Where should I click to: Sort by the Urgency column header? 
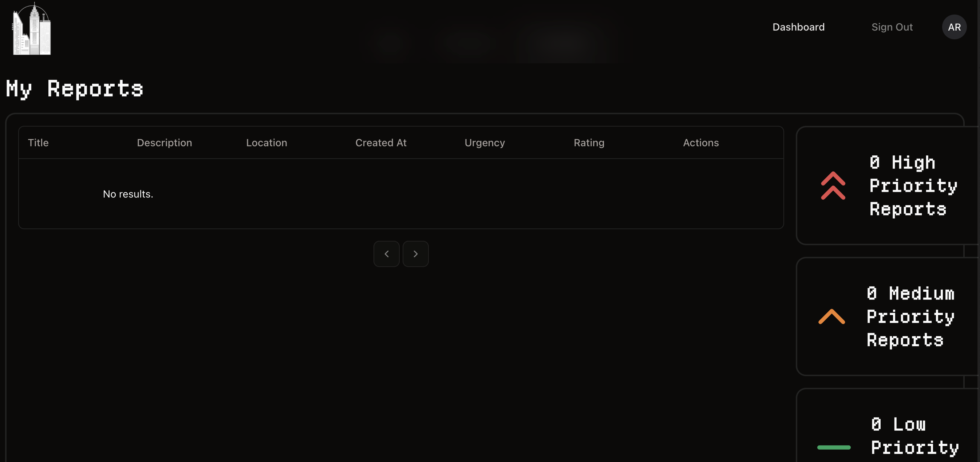[x=484, y=143]
